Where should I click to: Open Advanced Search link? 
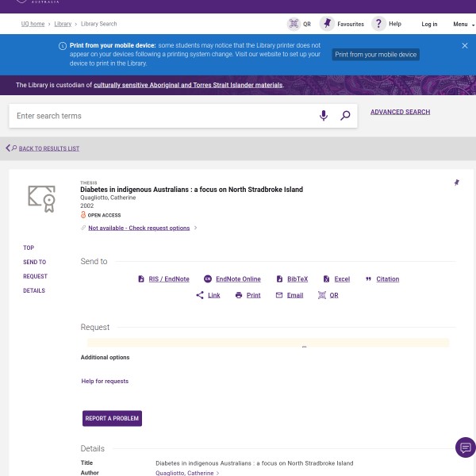(400, 112)
